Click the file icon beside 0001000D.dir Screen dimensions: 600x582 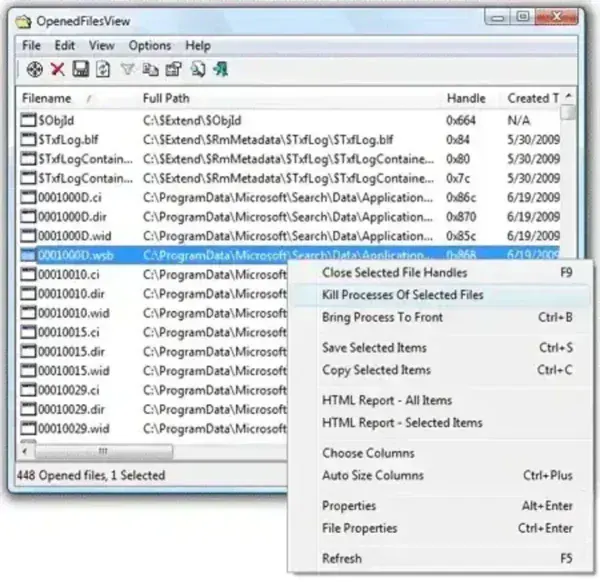coord(28,217)
